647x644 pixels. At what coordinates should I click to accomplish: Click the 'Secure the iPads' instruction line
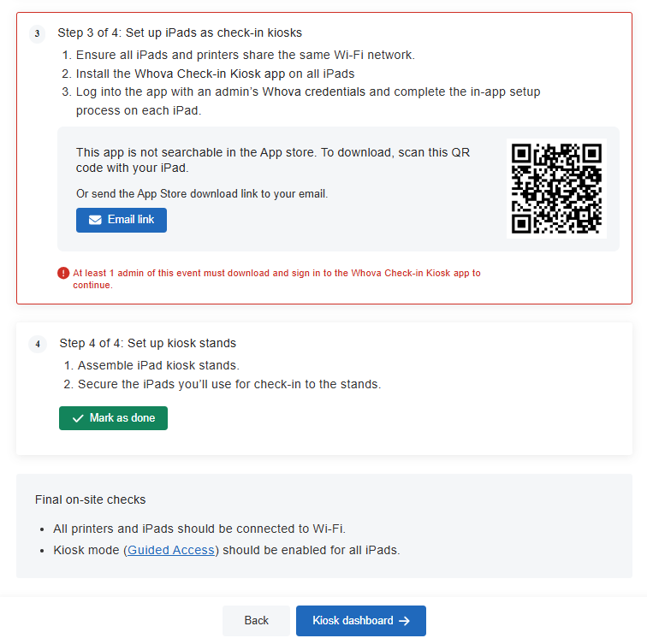tap(229, 384)
